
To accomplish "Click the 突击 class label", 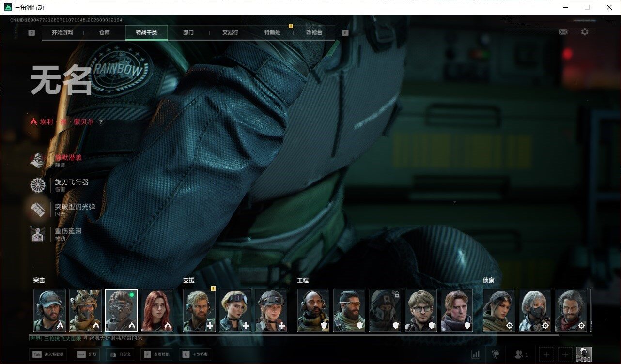I will click(x=39, y=280).
